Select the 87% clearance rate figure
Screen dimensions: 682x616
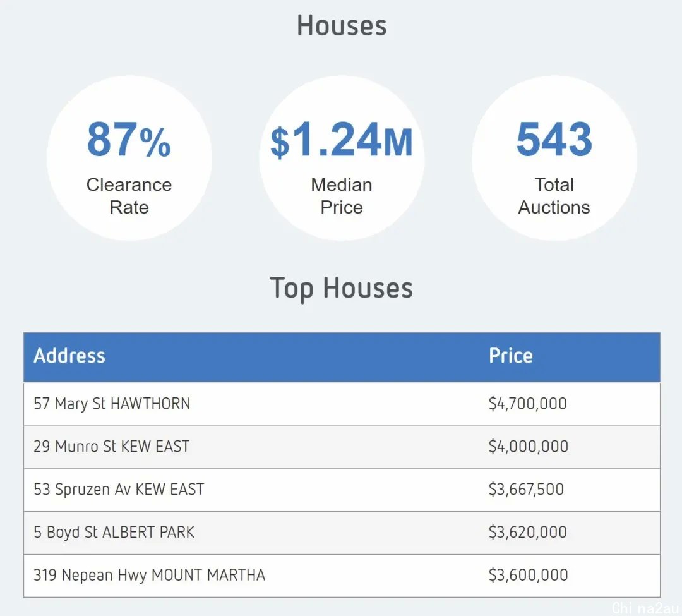pyautogui.click(x=129, y=139)
